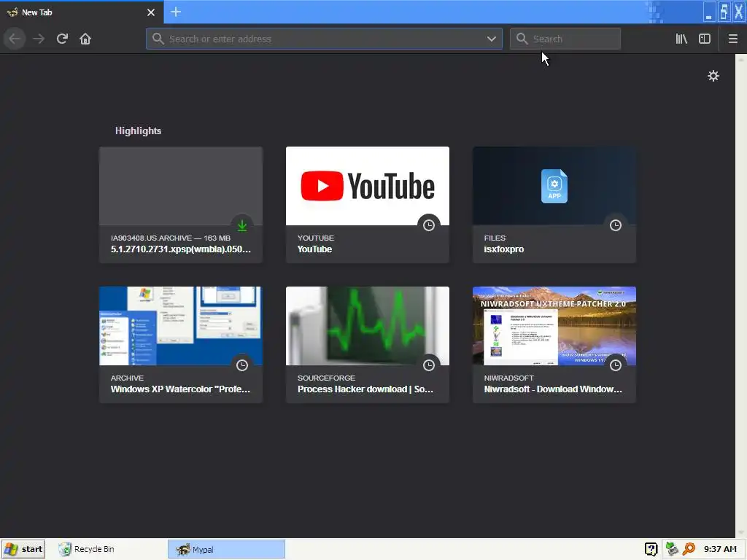
Task: Focus the Search or enter address field
Action: [324, 39]
